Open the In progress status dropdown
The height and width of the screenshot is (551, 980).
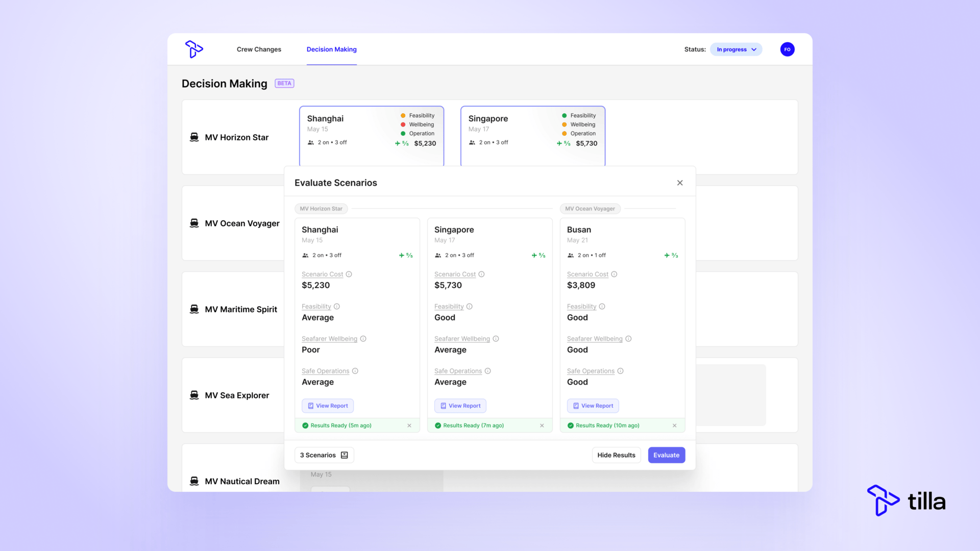(x=736, y=49)
